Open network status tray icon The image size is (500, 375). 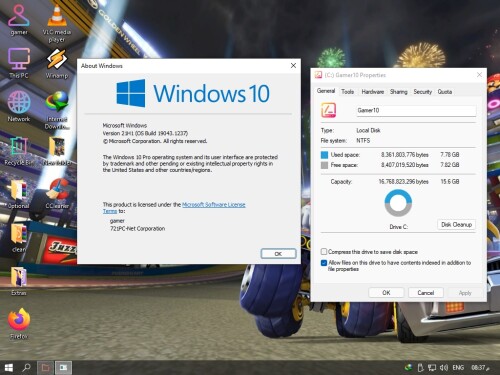(432, 367)
